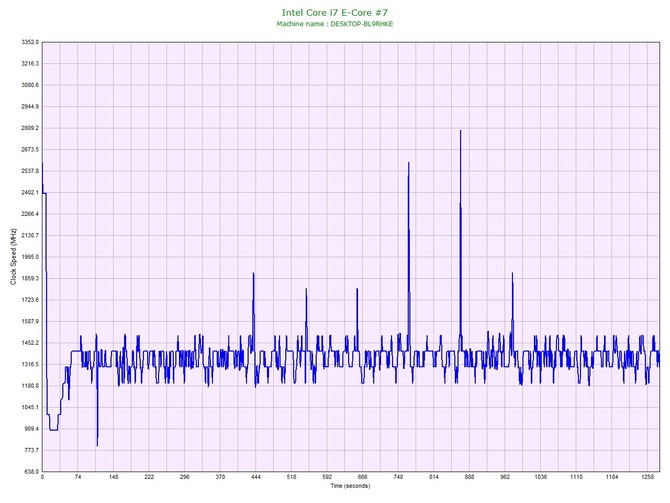Click the 2944.9 vertical axis value

pyautogui.click(x=30, y=106)
